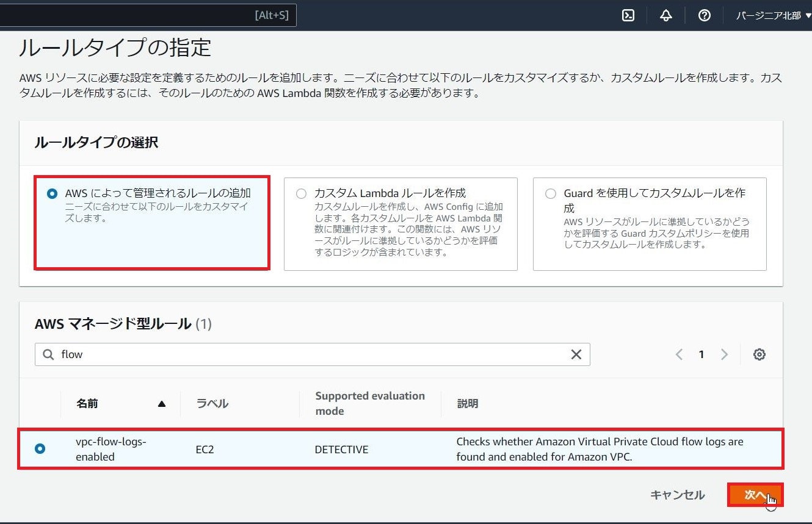Screen dimensions: 812x524
Task: Click the キャンセル button
Action: point(677,495)
